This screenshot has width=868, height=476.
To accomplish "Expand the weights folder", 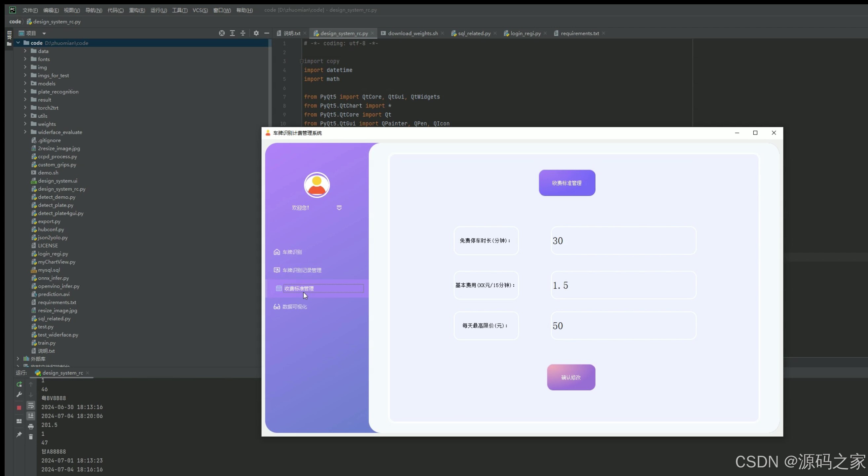I will coord(25,124).
